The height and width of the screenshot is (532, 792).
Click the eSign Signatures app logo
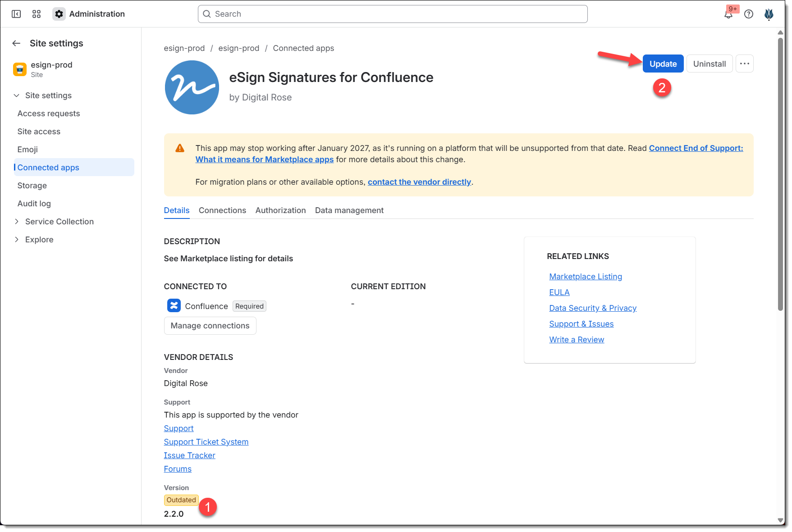(x=192, y=87)
